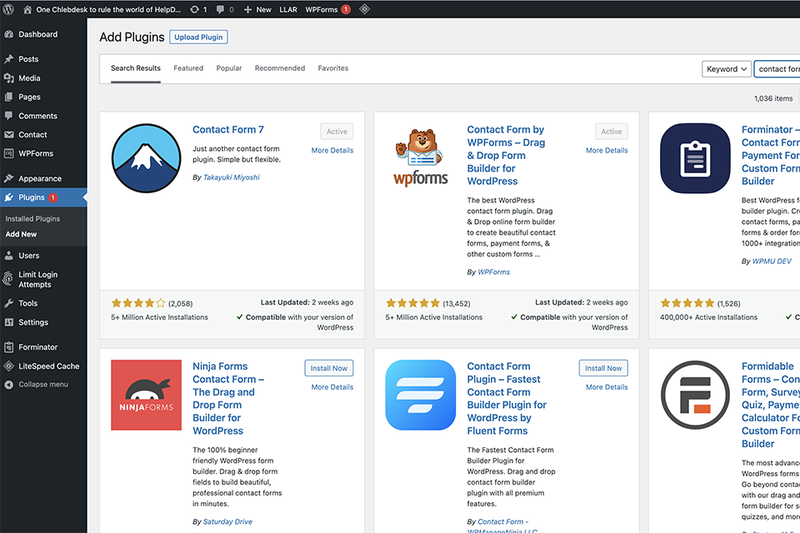
Task: Open Ninja Forms Contact Form title link
Action: (228, 398)
